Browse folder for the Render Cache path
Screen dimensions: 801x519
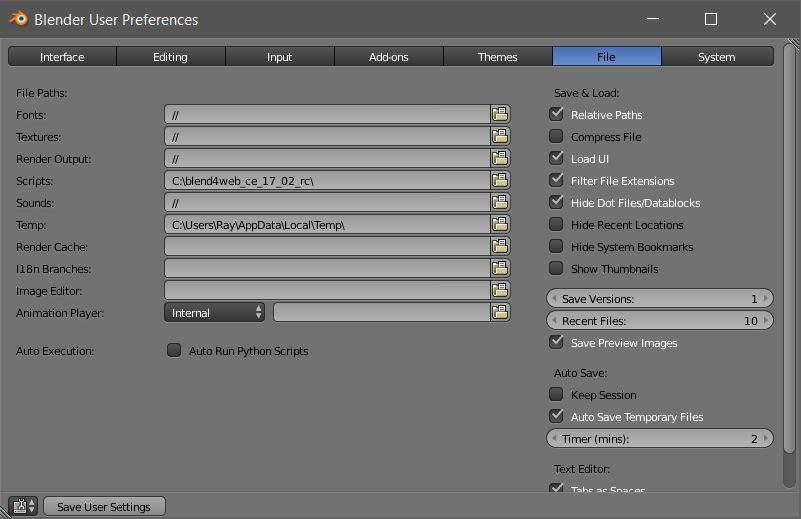coord(500,246)
